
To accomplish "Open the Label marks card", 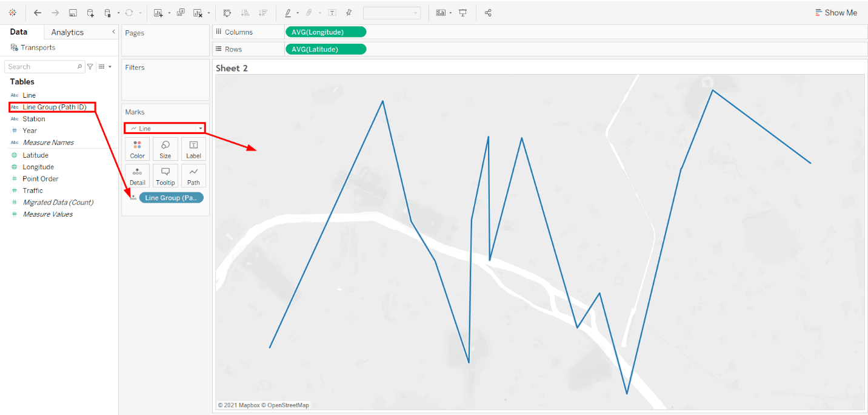I will [x=193, y=149].
